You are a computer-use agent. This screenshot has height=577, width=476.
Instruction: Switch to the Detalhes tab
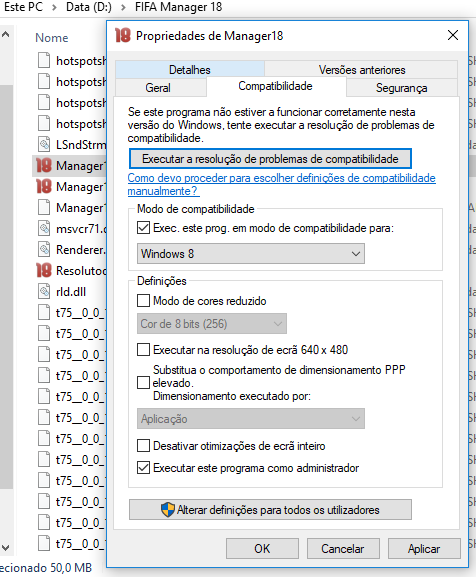pos(190,69)
